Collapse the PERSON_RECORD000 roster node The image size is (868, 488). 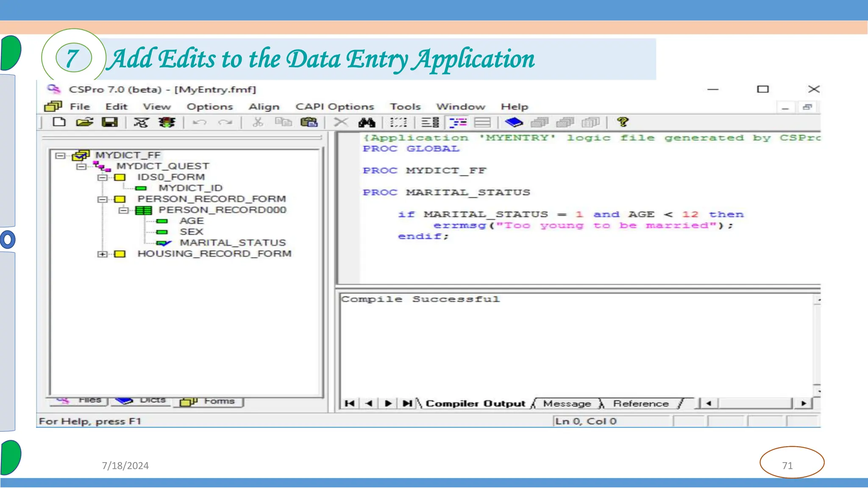coord(124,210)
